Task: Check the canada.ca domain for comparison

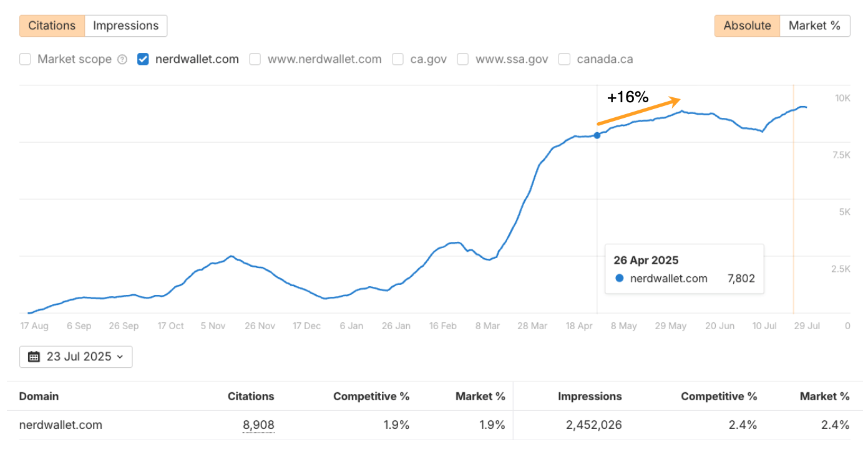Action: (564, 59)
